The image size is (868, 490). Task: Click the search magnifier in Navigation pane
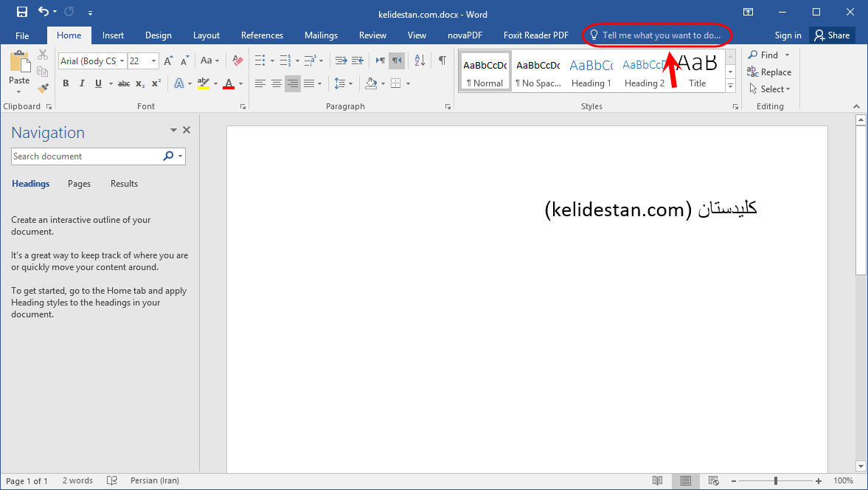[168, 156]
